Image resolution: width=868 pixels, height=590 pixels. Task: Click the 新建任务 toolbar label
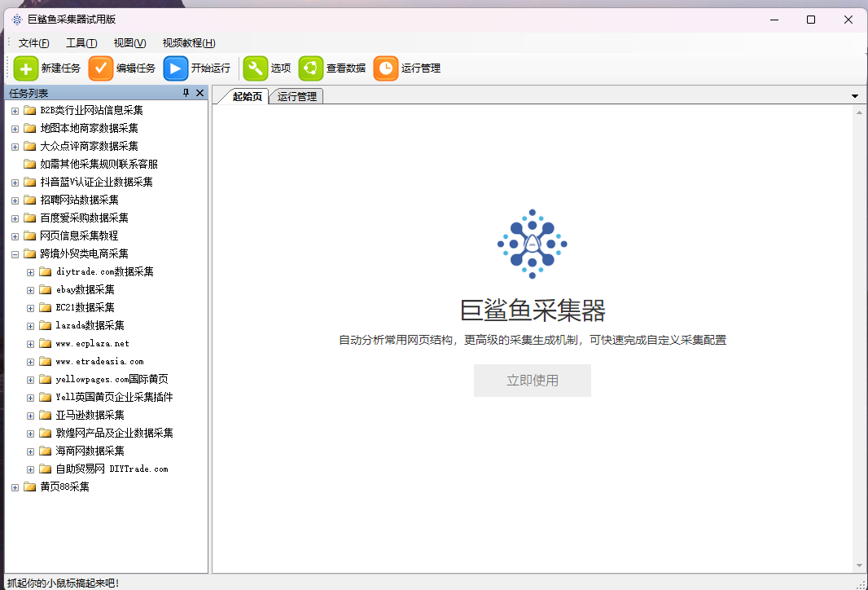point(61,68)
